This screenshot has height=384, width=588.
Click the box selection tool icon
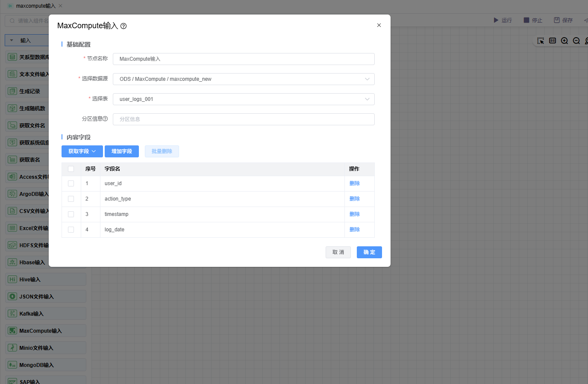pos(541,41)
